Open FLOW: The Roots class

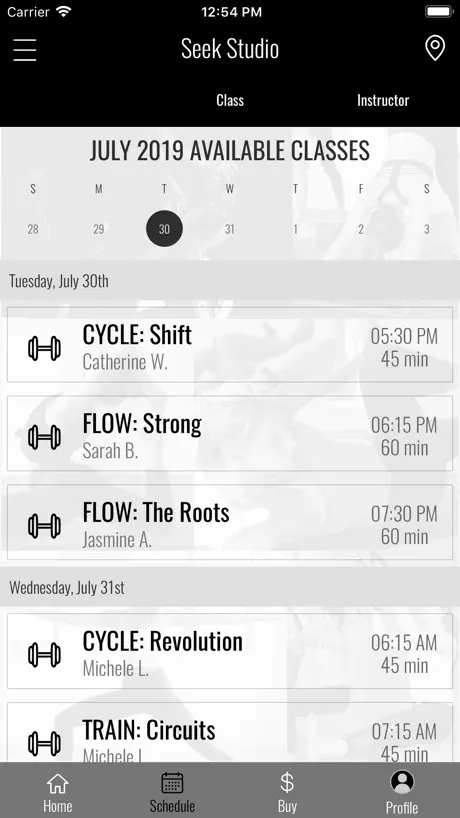[230, 522]
